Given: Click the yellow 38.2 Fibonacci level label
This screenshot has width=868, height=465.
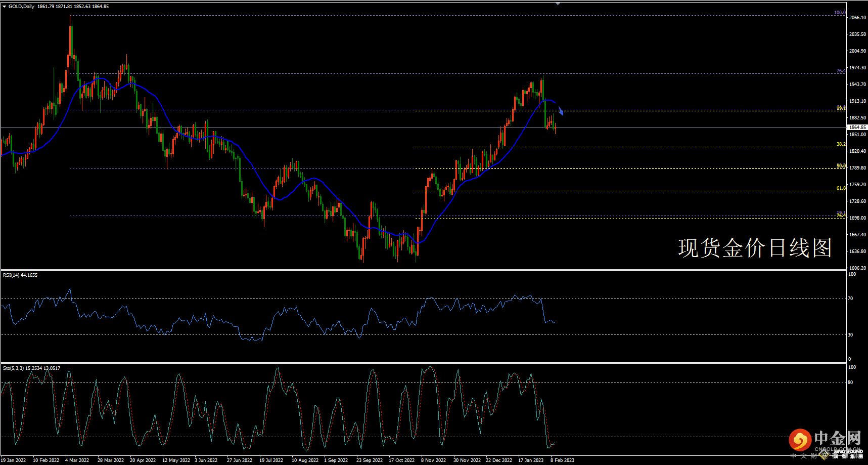Looking at the screenshot, I should pyautogui.click(x=841, y=144).
